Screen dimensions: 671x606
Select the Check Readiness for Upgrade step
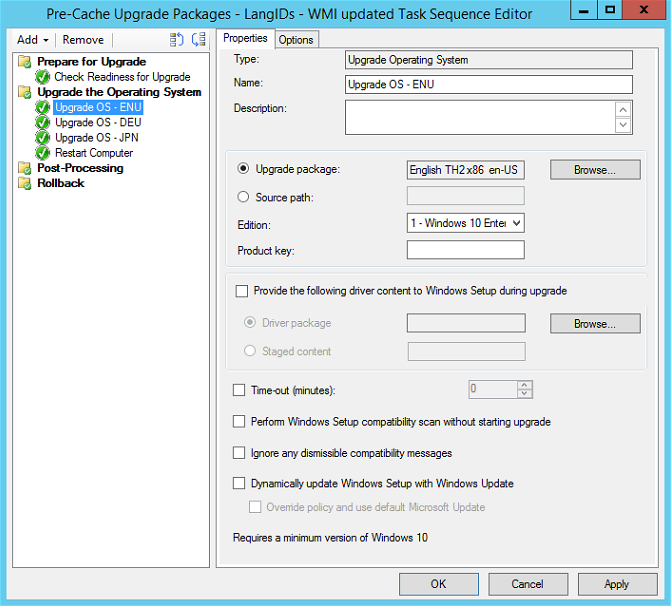122,77
